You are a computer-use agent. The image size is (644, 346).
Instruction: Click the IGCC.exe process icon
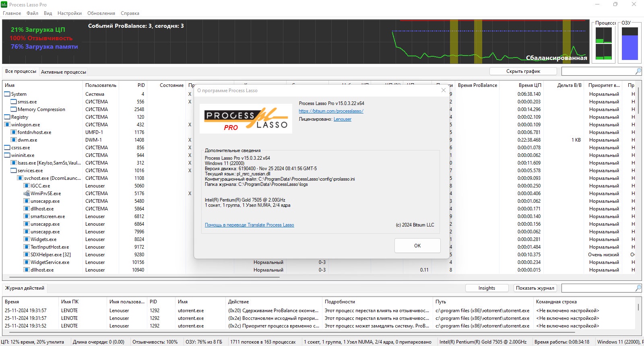(x=27, y=186)
